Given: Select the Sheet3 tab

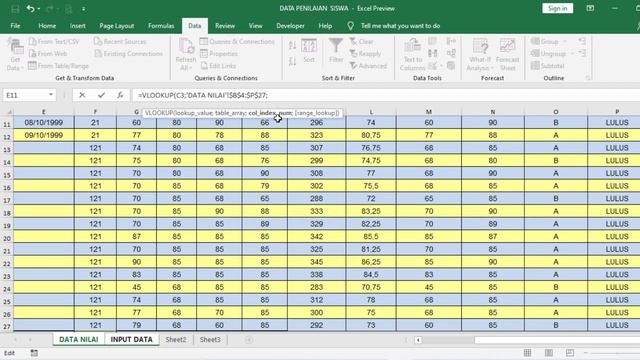Looking at the screenshot, I should pos(210,339).
